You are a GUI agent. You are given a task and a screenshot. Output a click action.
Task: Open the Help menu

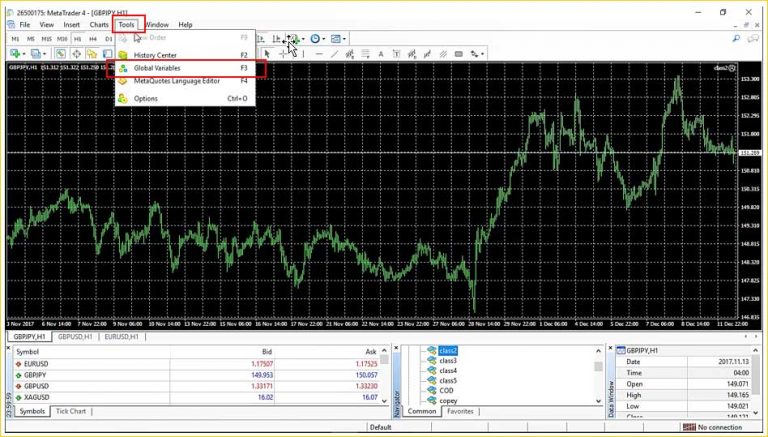coord(185,24)
